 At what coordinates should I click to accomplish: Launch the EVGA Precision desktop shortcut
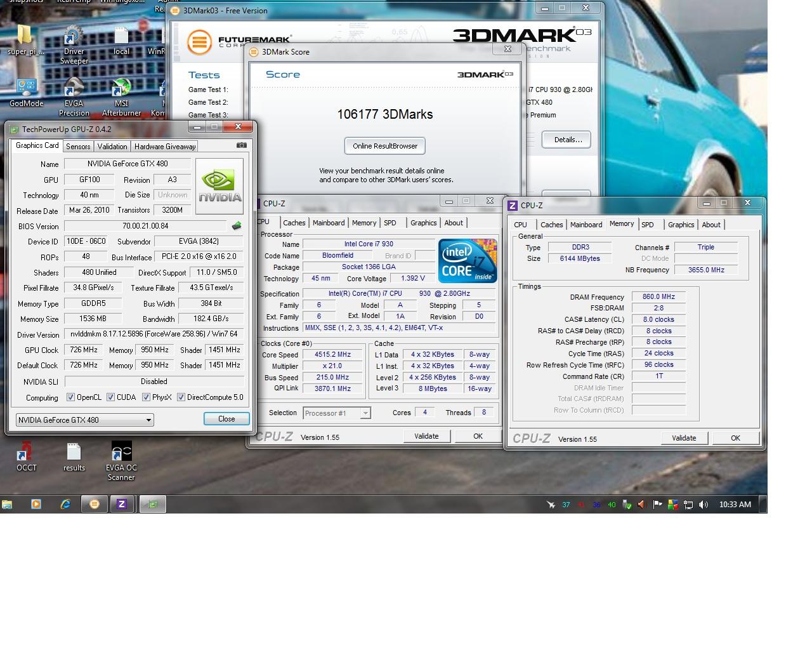(x=74, y=97)
